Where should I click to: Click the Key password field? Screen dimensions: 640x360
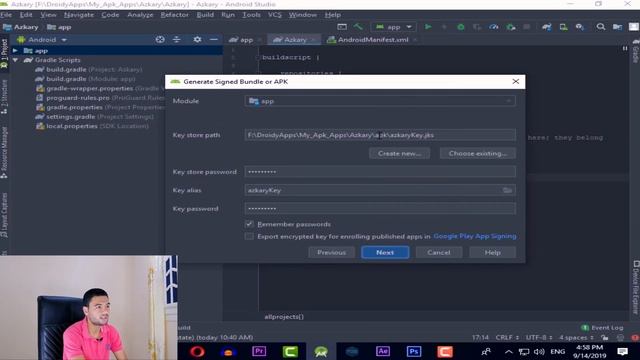coord(380,209)
